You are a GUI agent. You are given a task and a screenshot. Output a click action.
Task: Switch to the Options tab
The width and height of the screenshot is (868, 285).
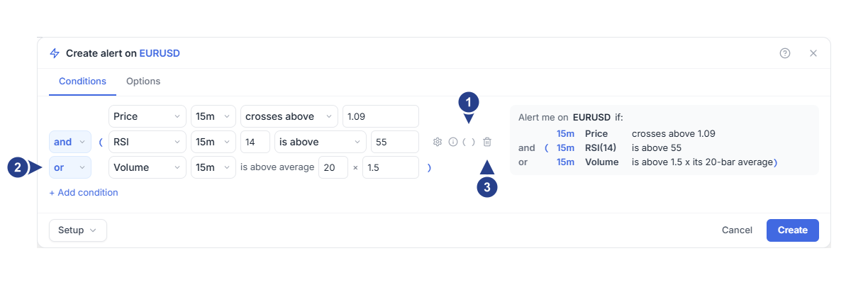143,82
